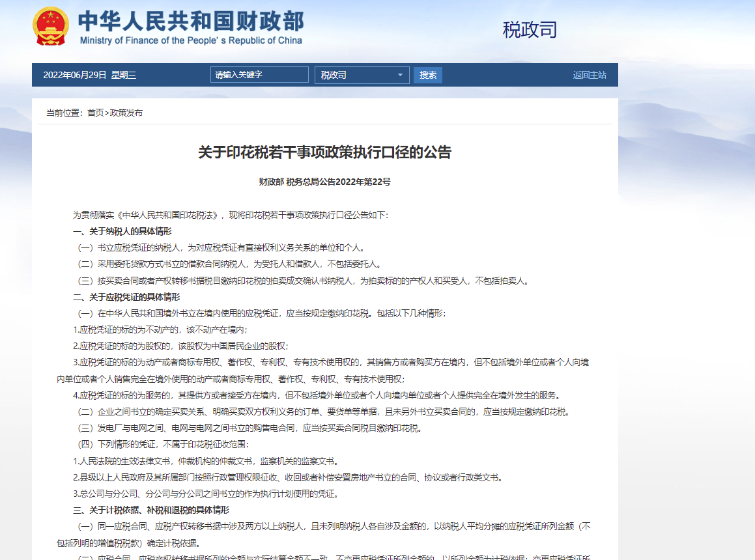Go to 首页 in the breadcrumb

(x=95, y=113)
